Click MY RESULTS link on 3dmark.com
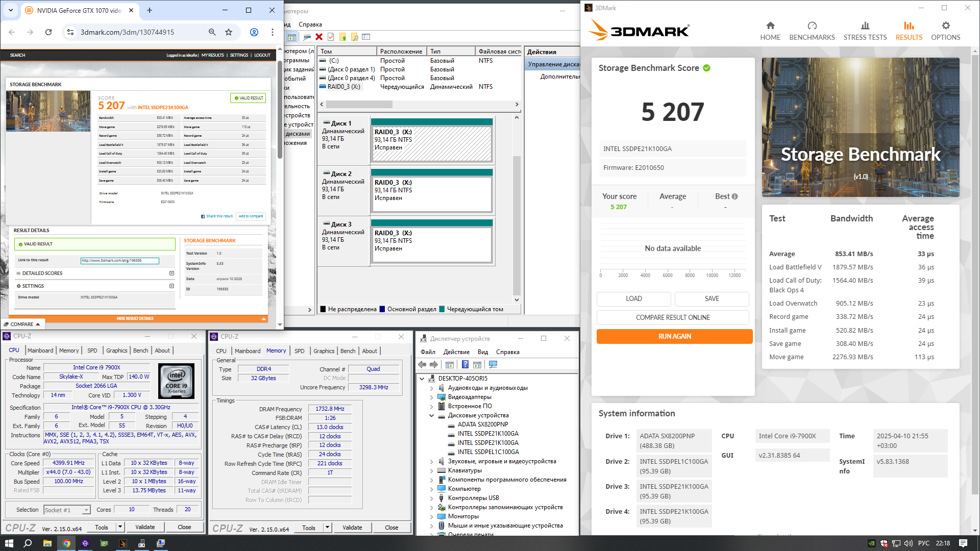Screen dimensions: 980x551 [212, 55]
